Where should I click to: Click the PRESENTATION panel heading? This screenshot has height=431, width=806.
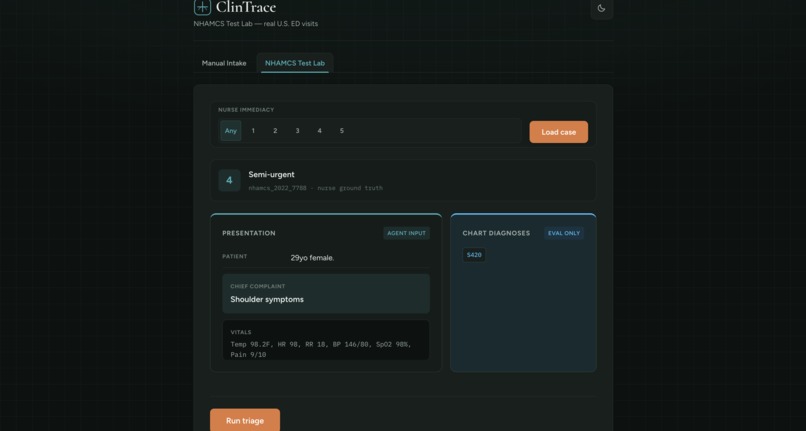[249, 233]
